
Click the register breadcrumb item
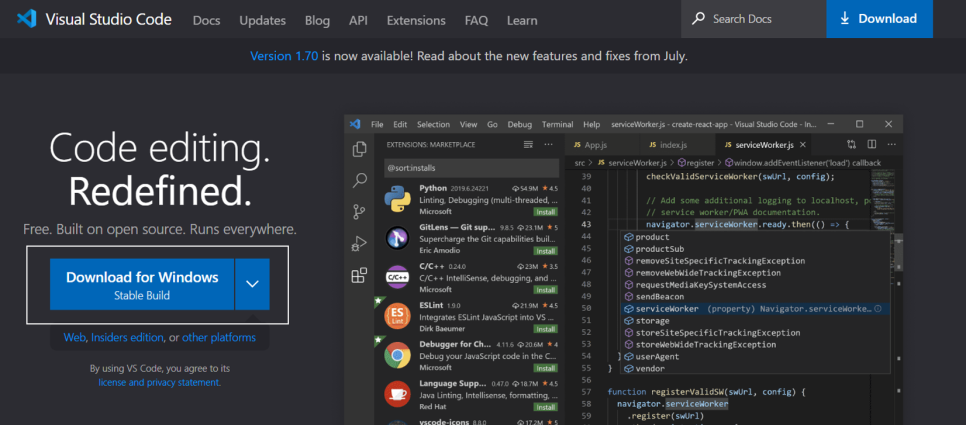point(695,163)
